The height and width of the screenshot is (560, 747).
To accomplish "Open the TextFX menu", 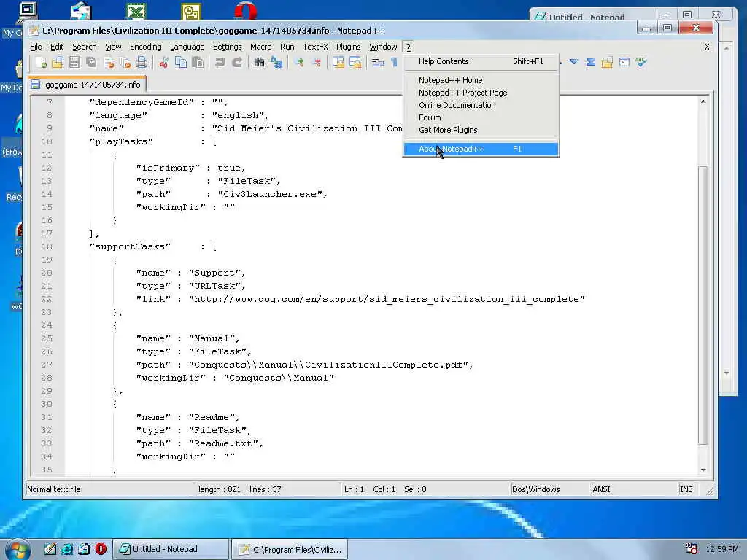I will click(x=315, y=47).
